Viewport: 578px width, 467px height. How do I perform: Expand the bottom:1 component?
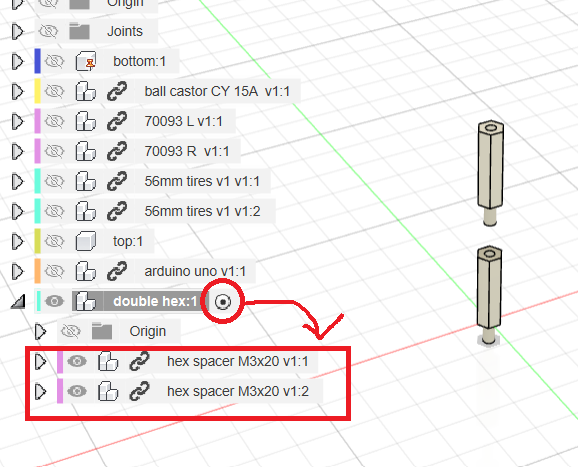click(17, 61)
